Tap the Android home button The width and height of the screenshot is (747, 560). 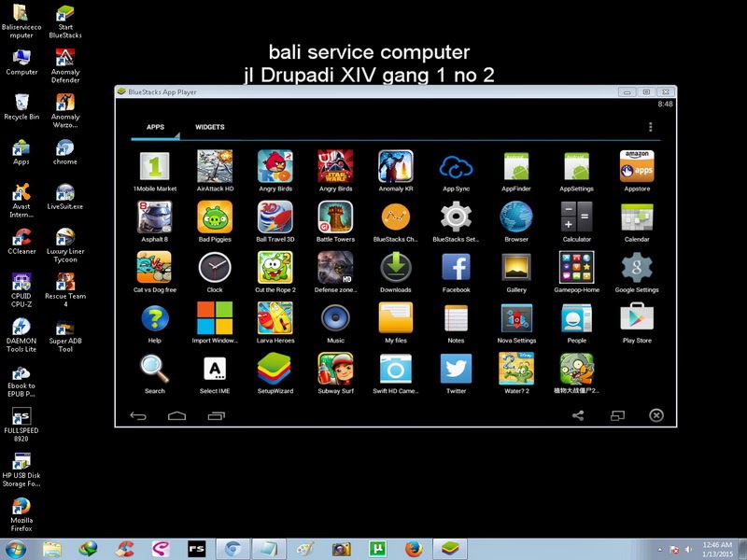click(176, 415)
